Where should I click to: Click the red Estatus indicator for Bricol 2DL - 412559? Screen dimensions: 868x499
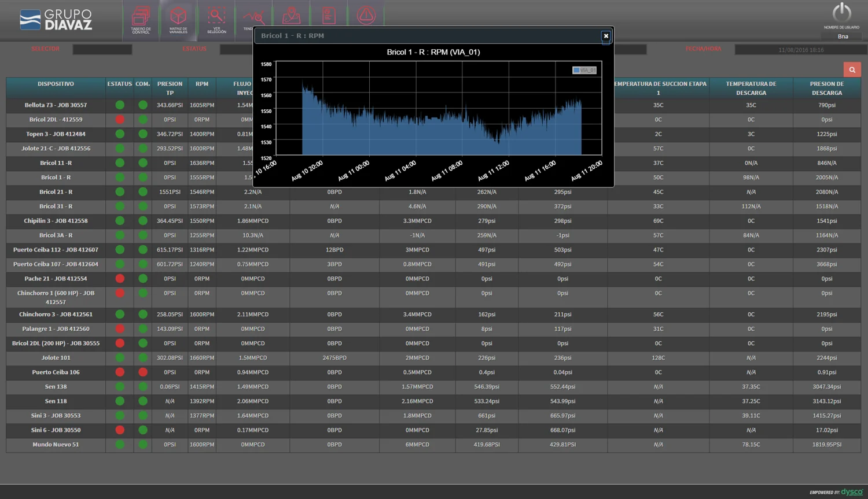click(x=120, y=120)
